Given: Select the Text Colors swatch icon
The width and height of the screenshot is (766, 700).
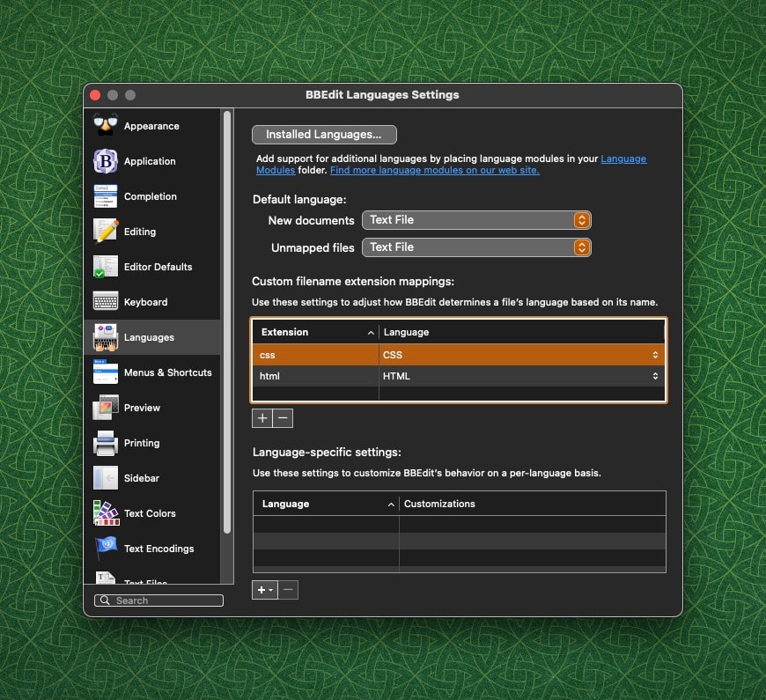Looking at the screenshot, I should [x=106, y=513].
